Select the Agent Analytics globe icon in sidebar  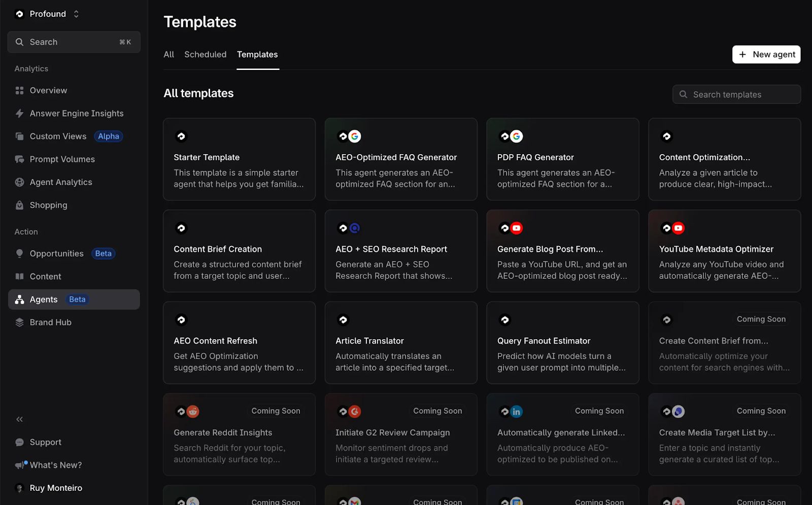(19, 182)
